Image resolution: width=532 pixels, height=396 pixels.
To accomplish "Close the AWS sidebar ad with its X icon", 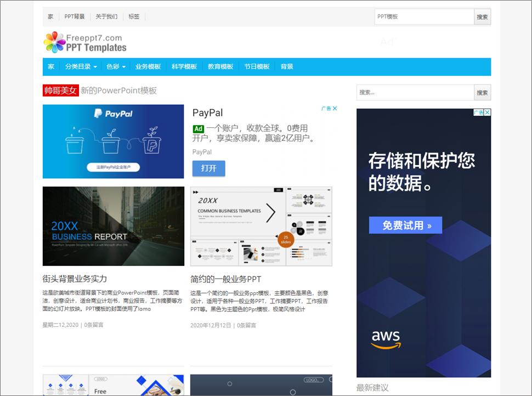I will click(x=486, y=112).
